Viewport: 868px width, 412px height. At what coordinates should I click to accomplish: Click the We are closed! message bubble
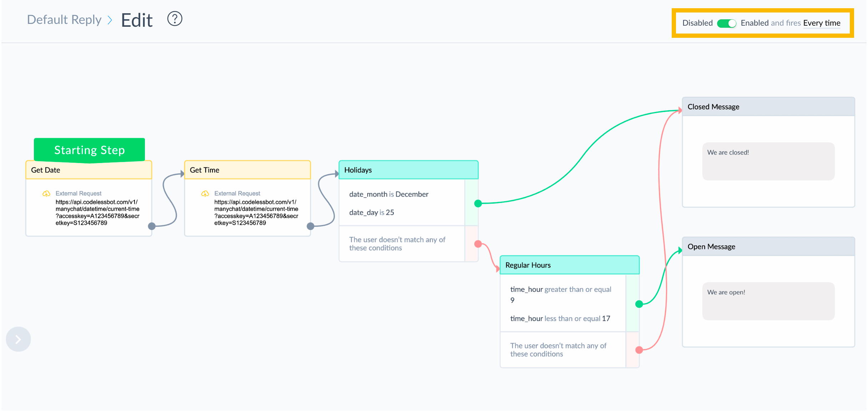tap(768, 161)
